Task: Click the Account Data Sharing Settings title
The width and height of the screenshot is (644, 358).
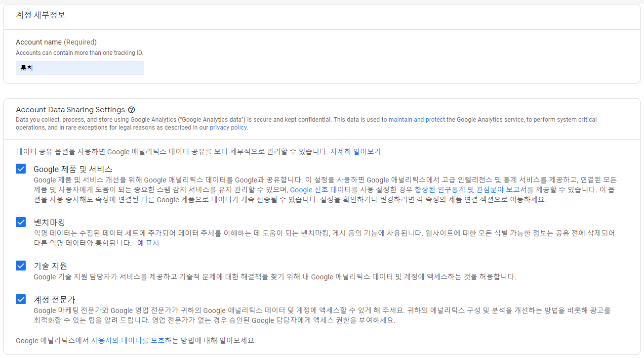Action: click(x=70, y=110)
